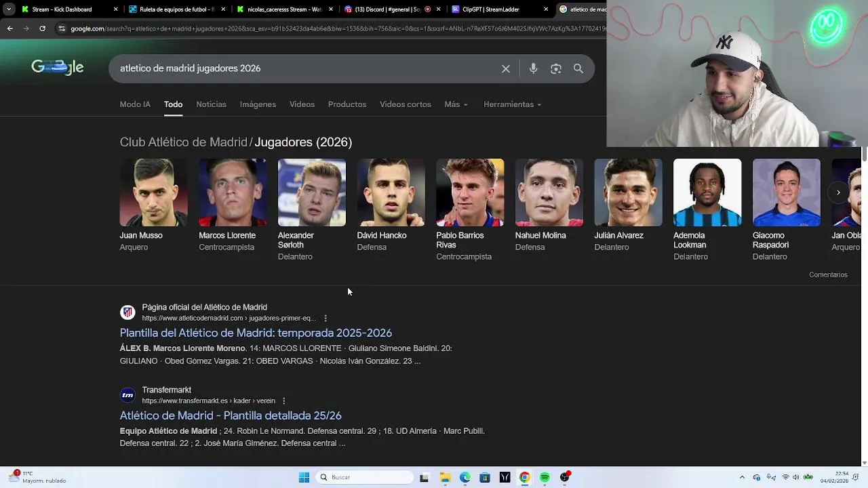The width and height of the screenshot is (868, 488).
Task: Open Ademola Lookman player card
Action: (707, 210)
